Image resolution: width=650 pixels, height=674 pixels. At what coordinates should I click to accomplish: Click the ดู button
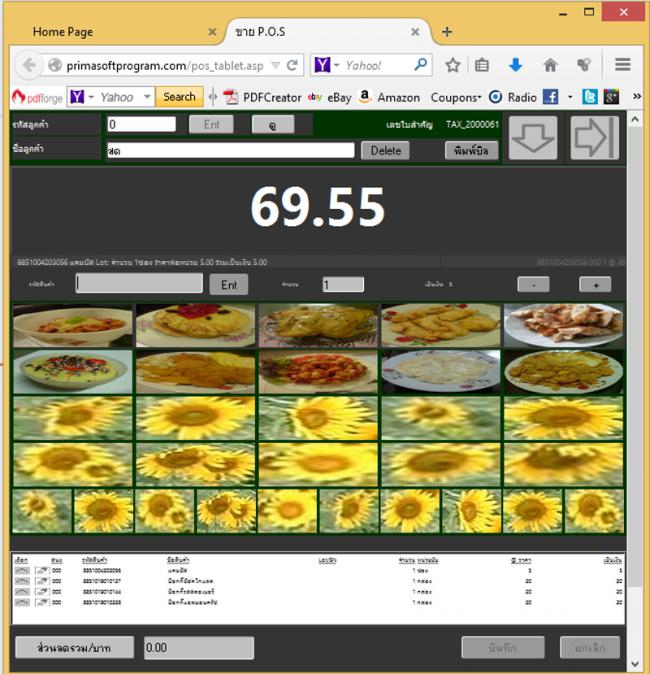click(x=273, y=125)
